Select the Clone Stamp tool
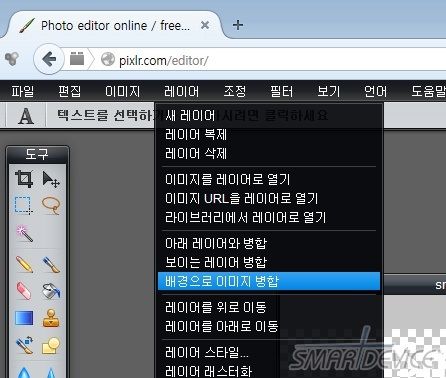The image size is (446, 378). coord(51,318)
